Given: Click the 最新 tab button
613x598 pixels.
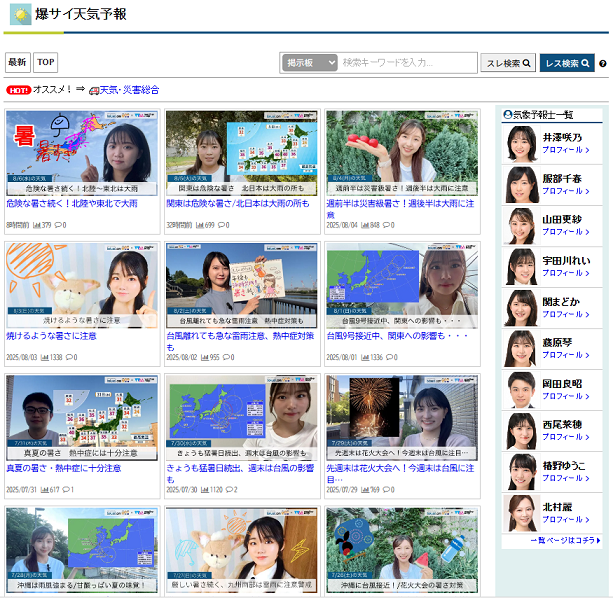Looking at the screenshot, I should click(18, 63).
